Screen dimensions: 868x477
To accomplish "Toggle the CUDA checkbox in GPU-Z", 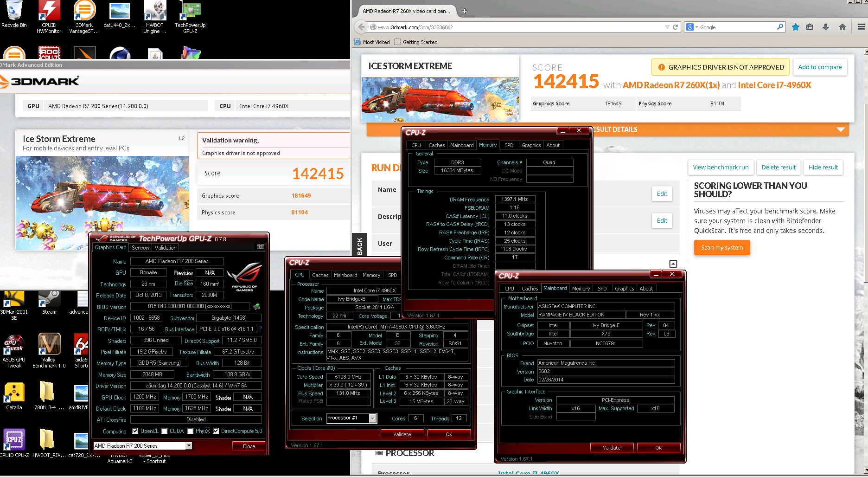I will 165,431.
